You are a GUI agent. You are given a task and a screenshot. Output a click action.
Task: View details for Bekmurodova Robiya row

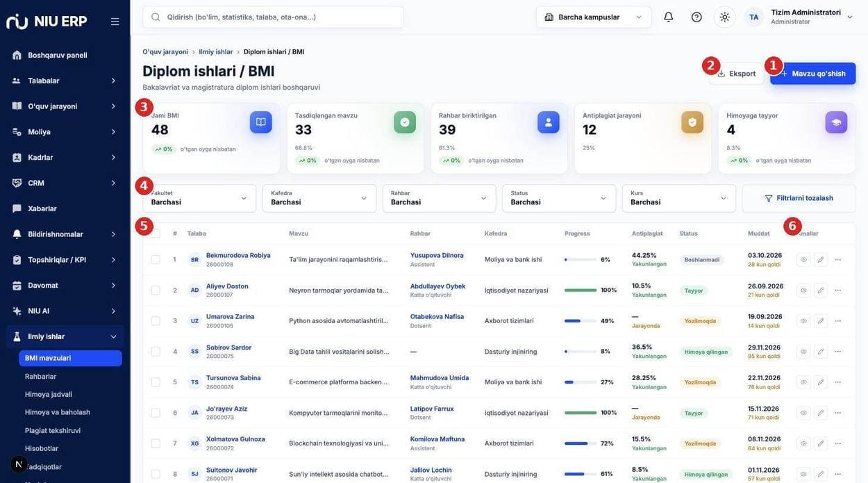tap(804, 259)
